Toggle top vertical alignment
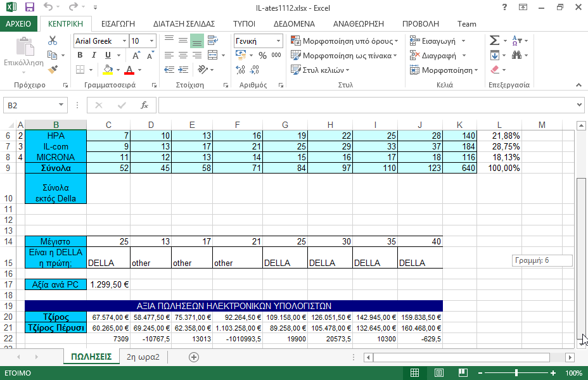This screenshot has width=588, height=380. pos(169,39)
